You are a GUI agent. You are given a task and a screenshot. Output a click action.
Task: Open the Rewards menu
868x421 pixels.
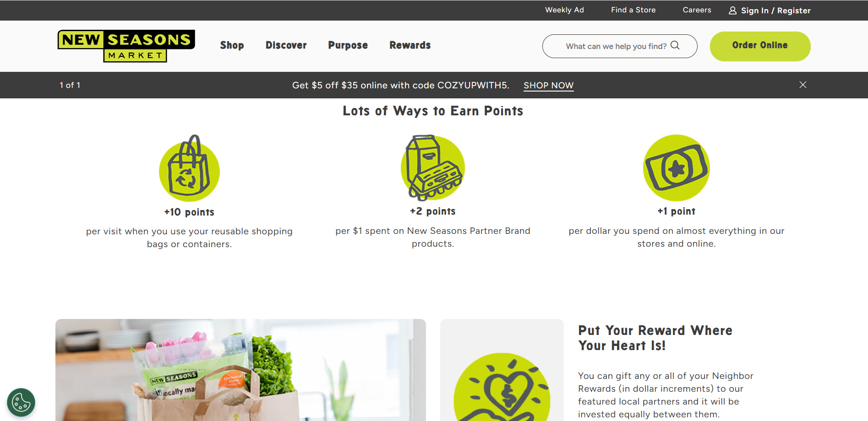click(x=410, y=45)
